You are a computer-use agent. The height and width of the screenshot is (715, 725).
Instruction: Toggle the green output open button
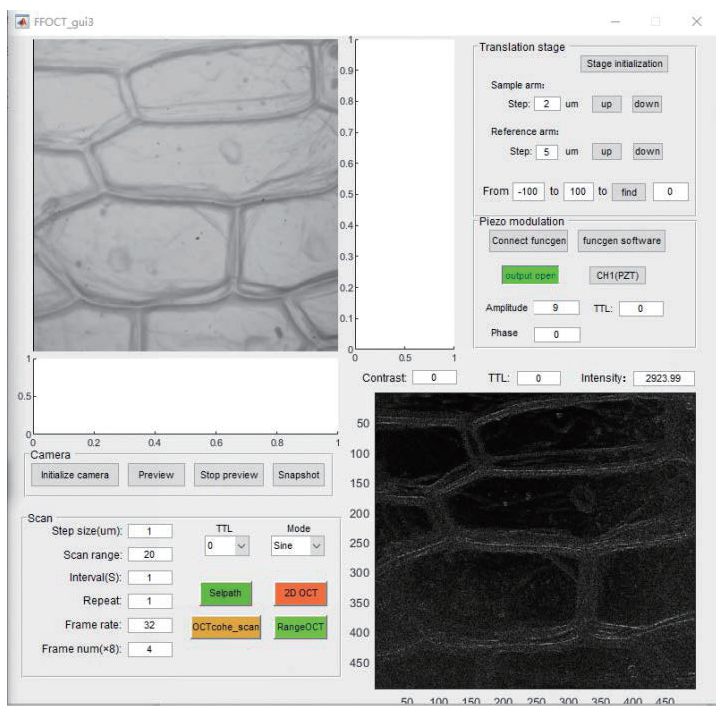[530, 275]
